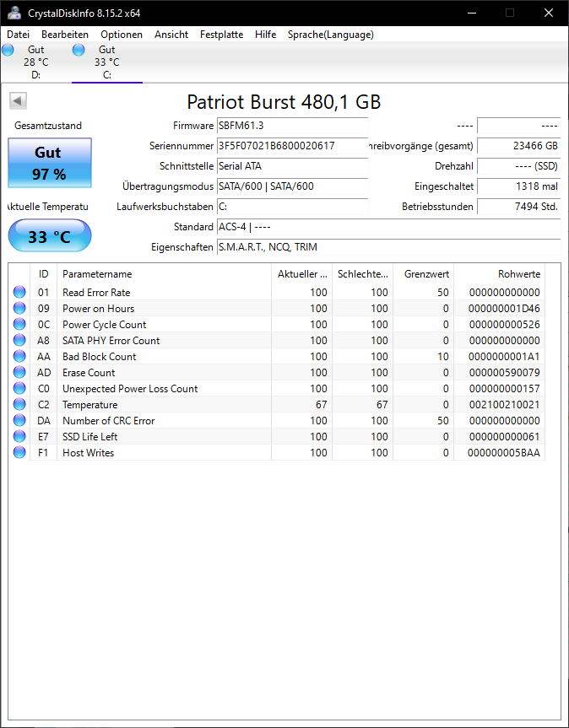Click status orb for Read Error Rate
Screen dimensions: 569x728
[19, 292]
